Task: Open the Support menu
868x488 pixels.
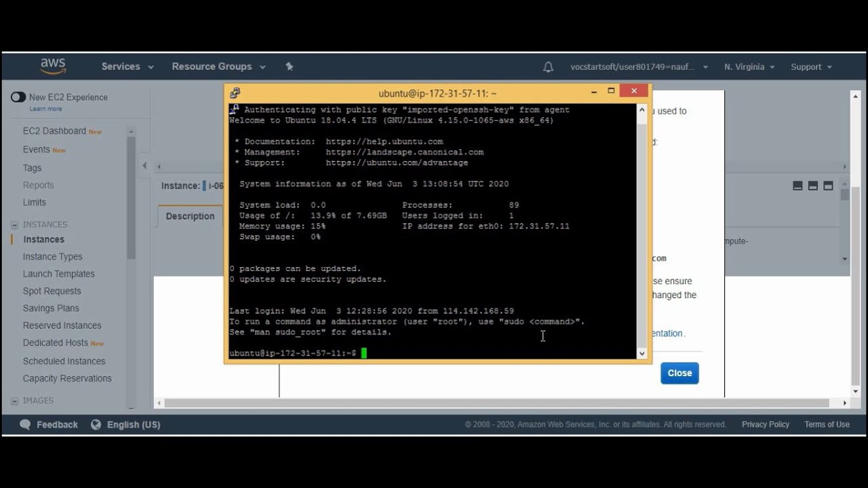Action: point(811,67)
